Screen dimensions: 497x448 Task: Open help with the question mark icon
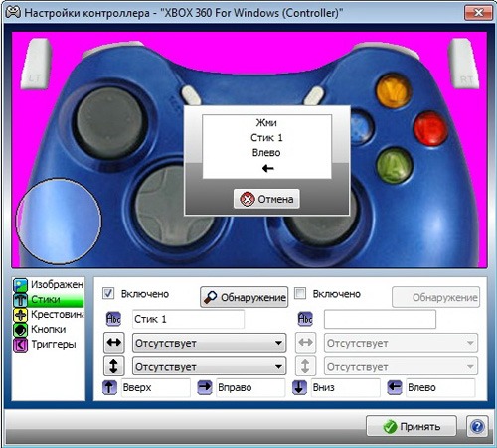pyautogui.click(x=477, y=426)
